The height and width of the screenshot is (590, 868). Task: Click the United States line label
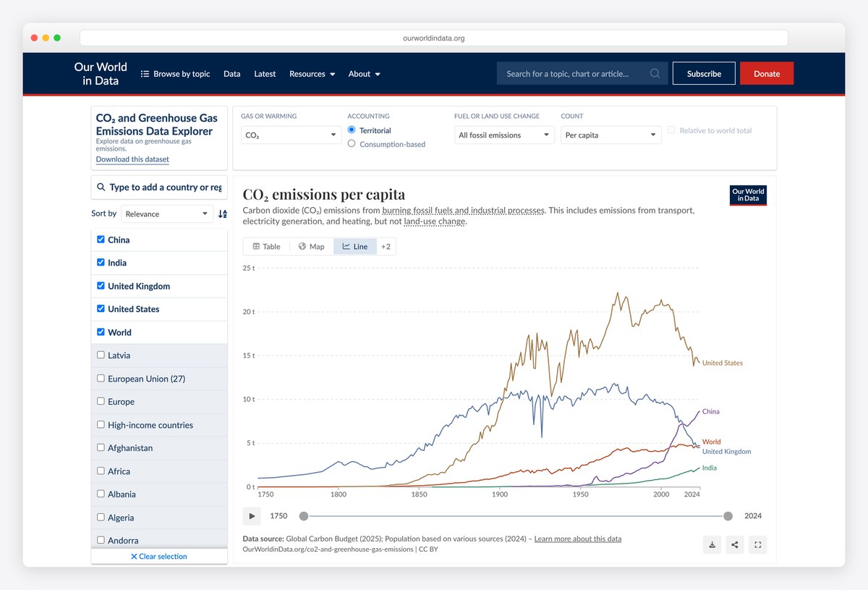point(722,363)
